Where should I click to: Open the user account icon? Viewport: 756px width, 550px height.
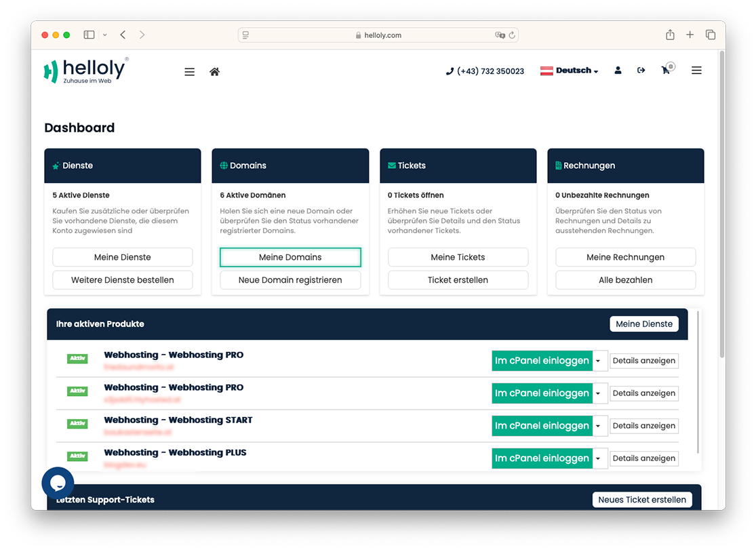point(618,71)
